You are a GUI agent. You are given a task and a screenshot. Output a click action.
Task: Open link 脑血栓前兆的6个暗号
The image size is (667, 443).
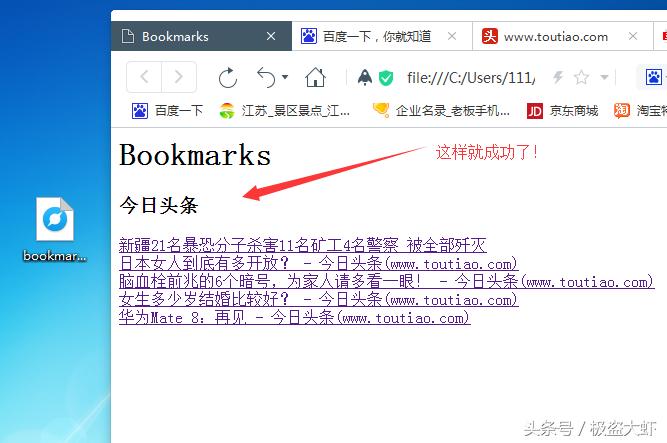[386, 281]
